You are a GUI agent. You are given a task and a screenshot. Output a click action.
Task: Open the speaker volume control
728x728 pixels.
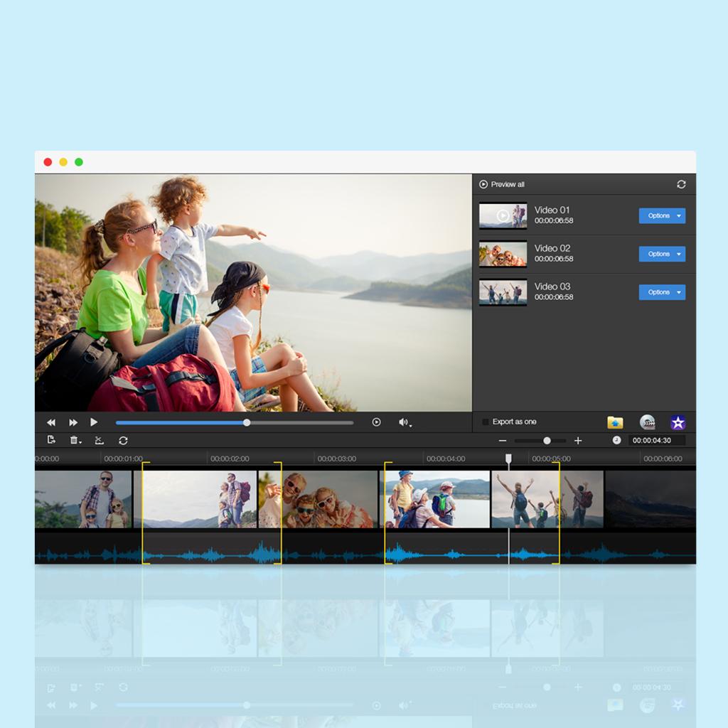pyautogui.click(x=403, y=422)
